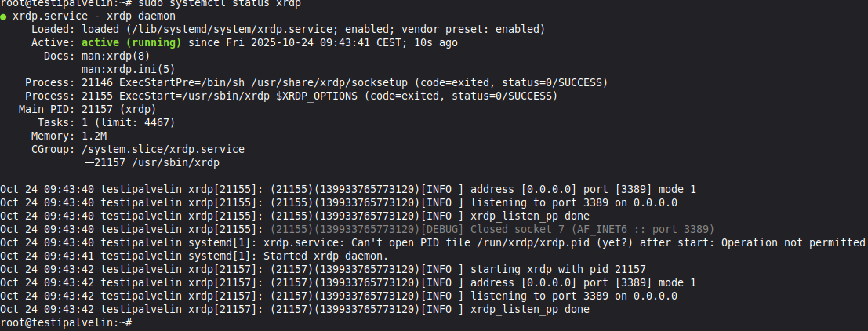Click the xrdp_listen_pp done message from process 21157

pos(529,309)
